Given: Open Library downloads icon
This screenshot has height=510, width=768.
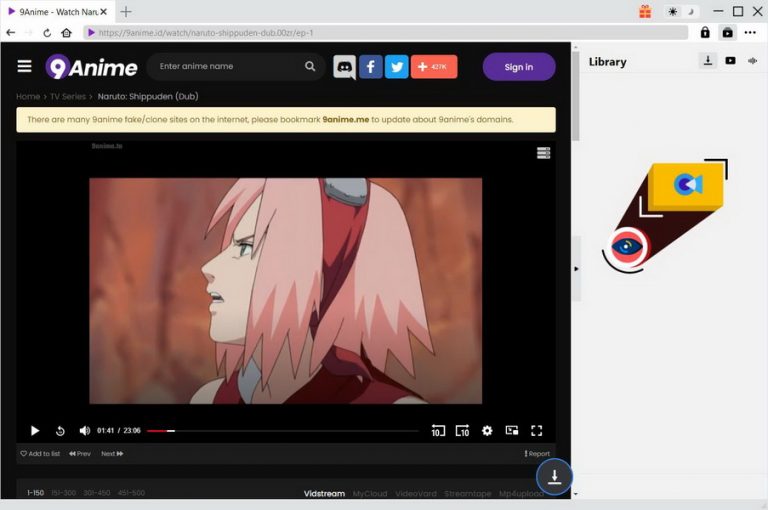Looking at the screenshot, I should pyautogui.click(x=708, y=61).
